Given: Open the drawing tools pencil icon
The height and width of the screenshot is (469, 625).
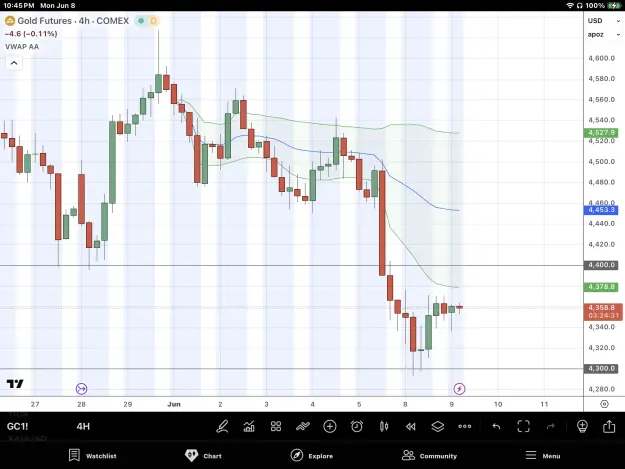Looking at the screenshot, I should click(222, 426).
